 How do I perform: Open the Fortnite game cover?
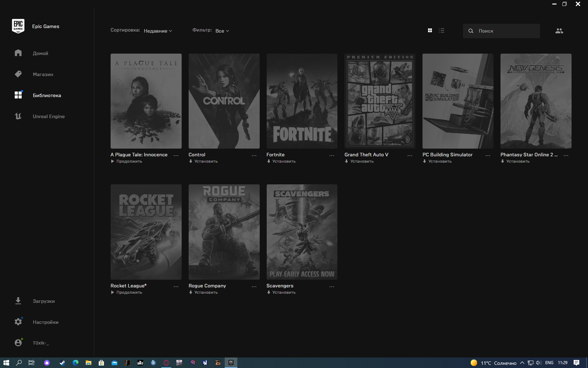(302, 101)
